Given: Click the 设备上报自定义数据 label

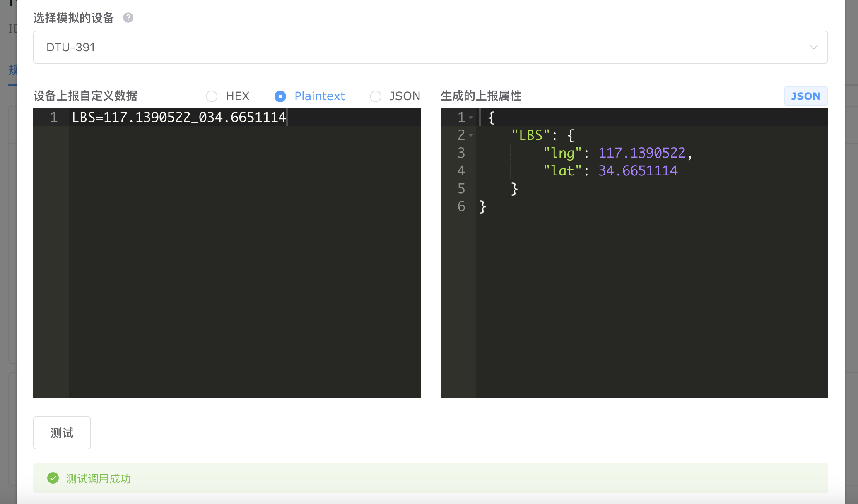Looking at the screenshot, I should pos(85,96).
